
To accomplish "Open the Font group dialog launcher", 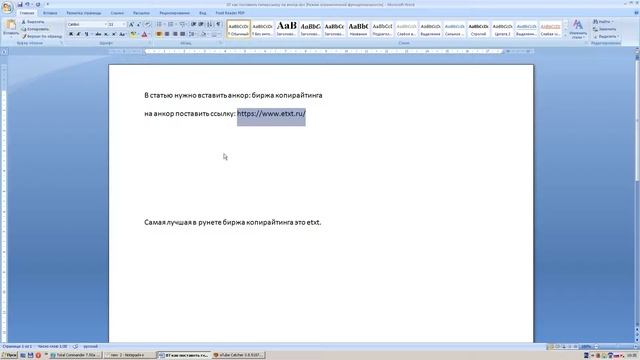I will pos(149,43).
